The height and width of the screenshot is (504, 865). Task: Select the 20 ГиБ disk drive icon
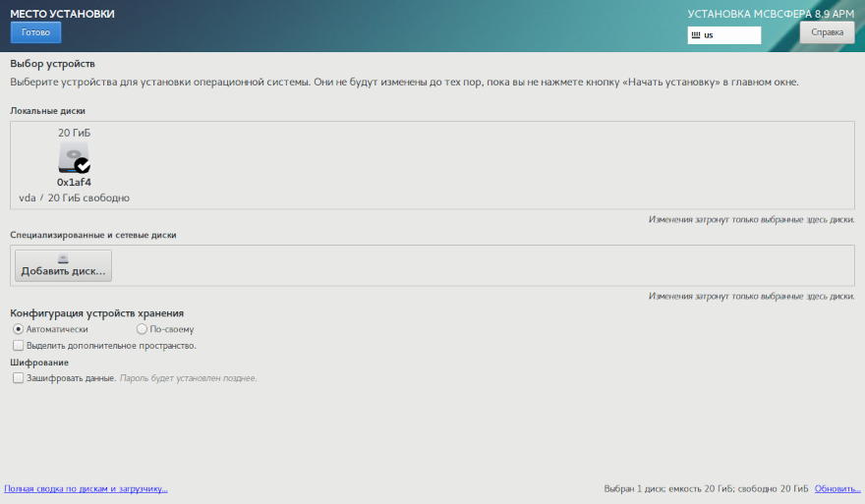pos(74,158)
